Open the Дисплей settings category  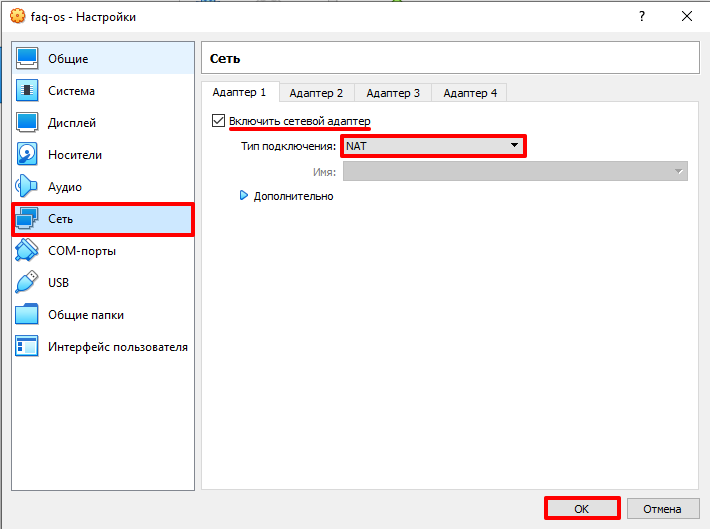pos(103,122)
